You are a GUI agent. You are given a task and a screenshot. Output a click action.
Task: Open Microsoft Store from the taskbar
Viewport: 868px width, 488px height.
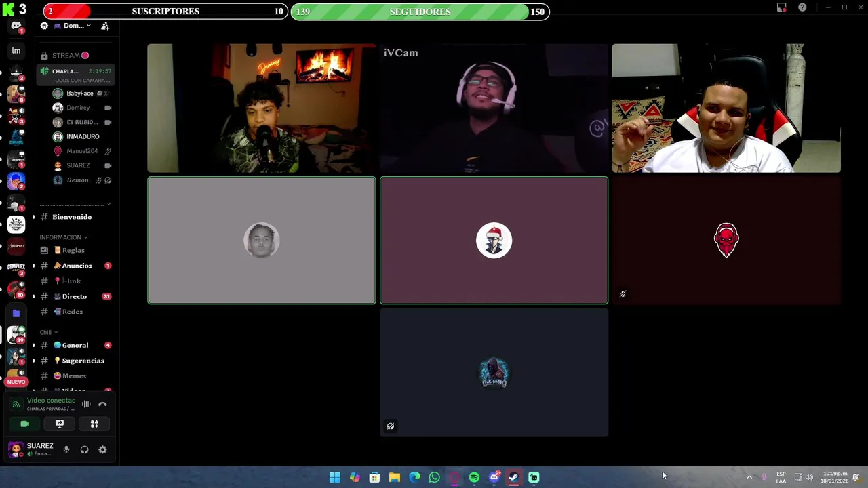pyautogui.click(x=374, y=477)
